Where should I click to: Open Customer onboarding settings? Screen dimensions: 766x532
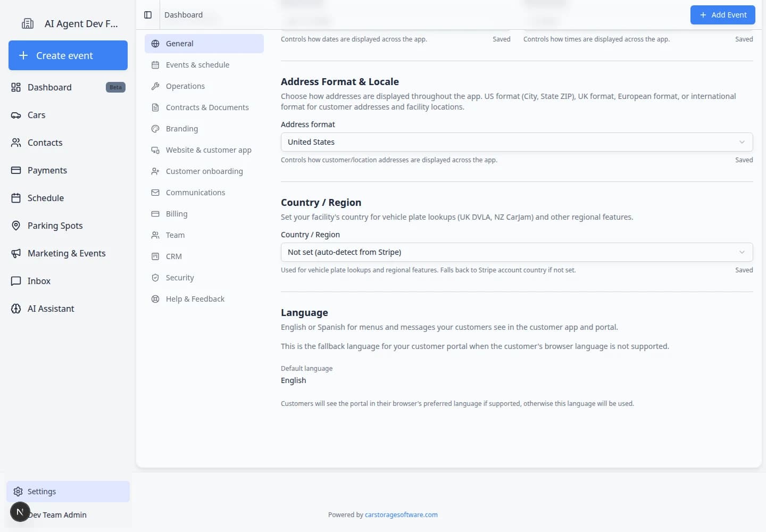click(204, 171)
